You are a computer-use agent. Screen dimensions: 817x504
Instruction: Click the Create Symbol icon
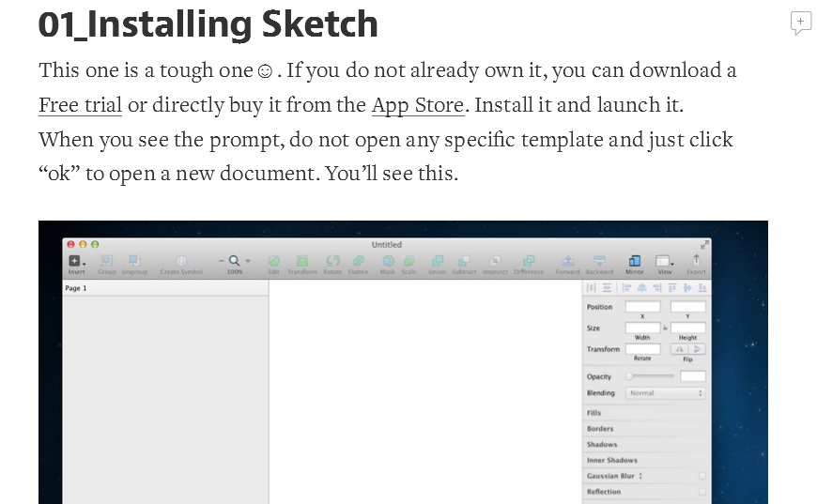pos(181,261)
